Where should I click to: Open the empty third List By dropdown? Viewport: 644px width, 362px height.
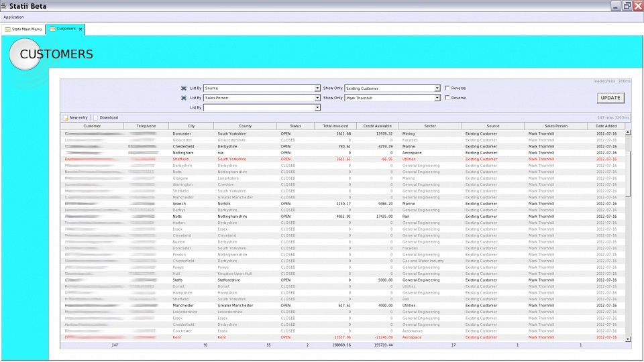(317, 107)
